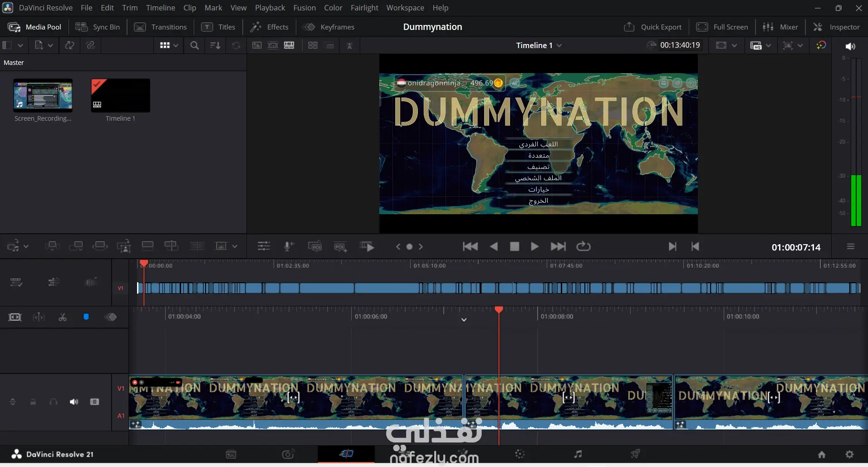The image size is (868, 467).
Task: Mute viewer audio with the speaker icon
Action: pyautogui.click(x=850, y=46)
